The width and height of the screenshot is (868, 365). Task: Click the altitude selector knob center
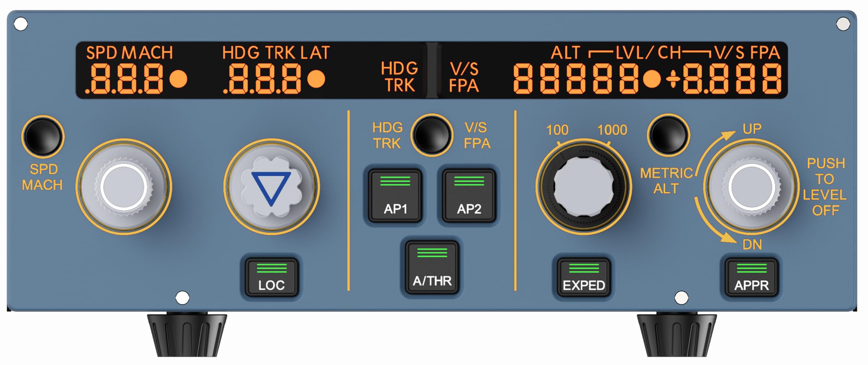point(584,187)
